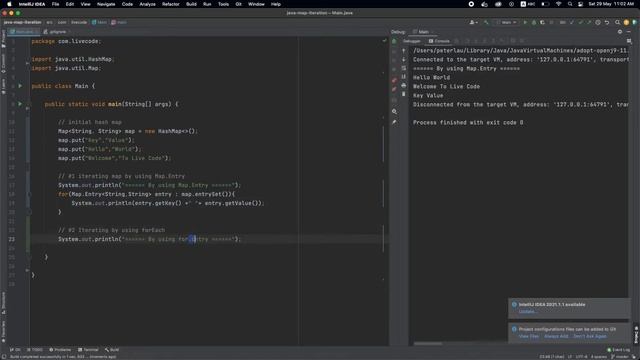Open the Build tool window
The image size is (640, 360).
[112, 350]
